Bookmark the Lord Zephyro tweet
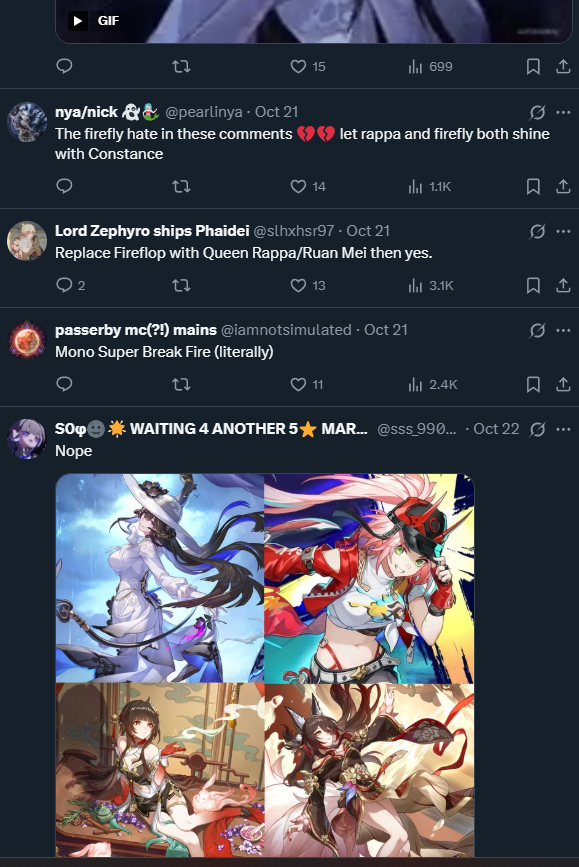The height and width of the screenshot is (867, 579). (x=533, y=285)
